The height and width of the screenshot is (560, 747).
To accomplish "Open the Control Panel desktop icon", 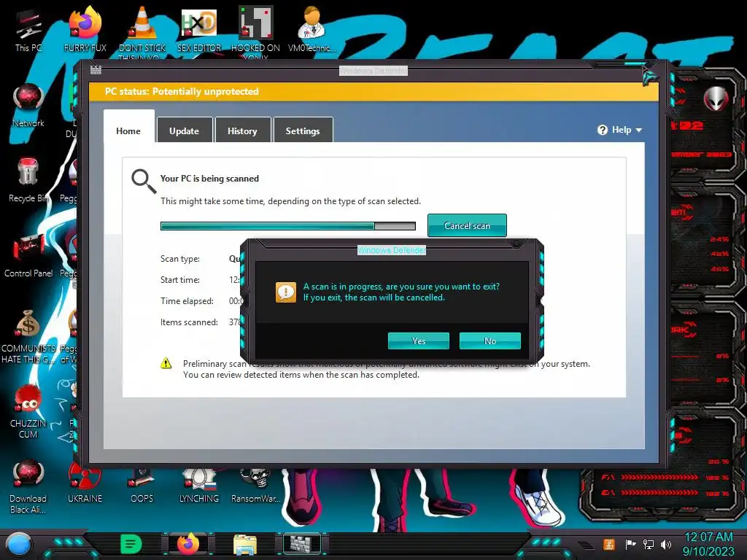I will click(x=28, y=255).
